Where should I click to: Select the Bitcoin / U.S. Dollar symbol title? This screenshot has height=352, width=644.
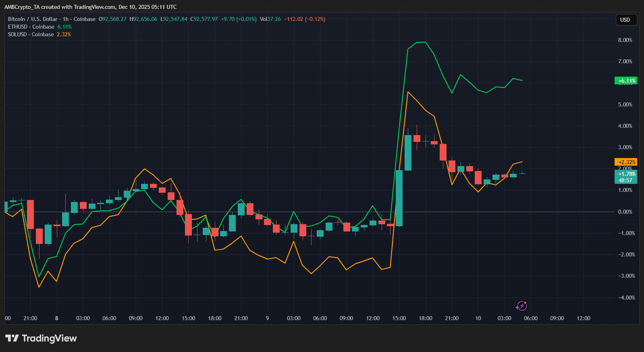33,19
